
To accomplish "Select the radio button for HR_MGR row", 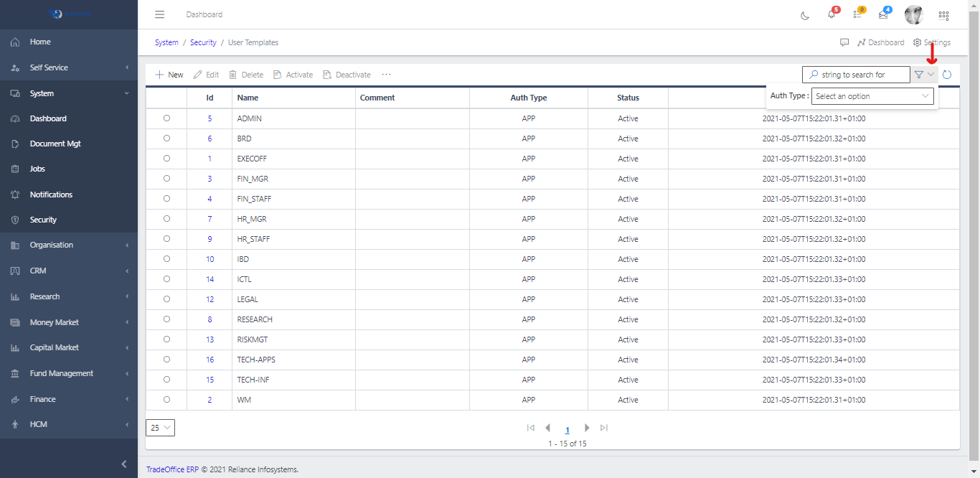I will pos(166,219).
